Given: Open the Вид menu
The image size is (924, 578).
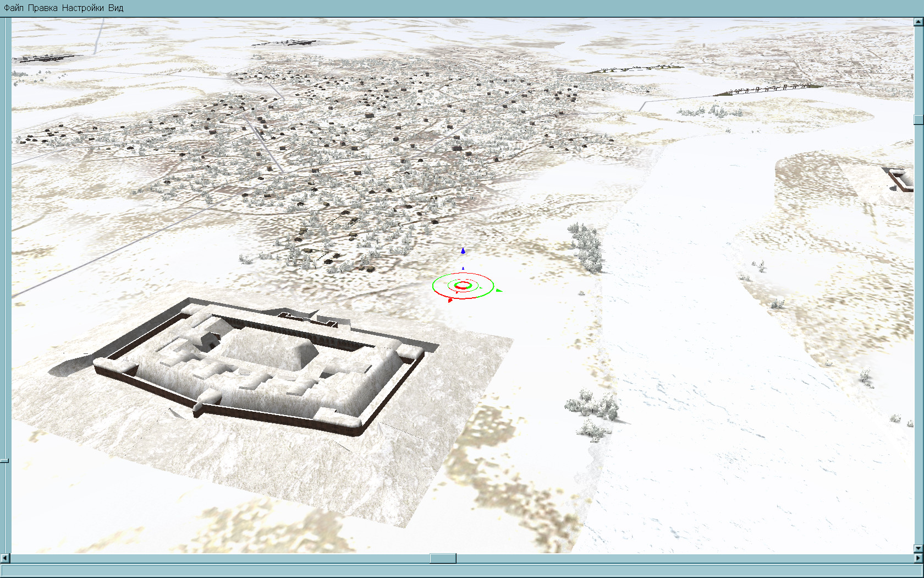Looking at the screenshot, I should (116, 8).
